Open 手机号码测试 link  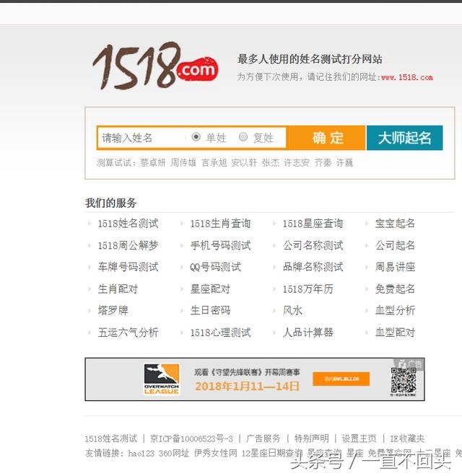tap(220, 245)
